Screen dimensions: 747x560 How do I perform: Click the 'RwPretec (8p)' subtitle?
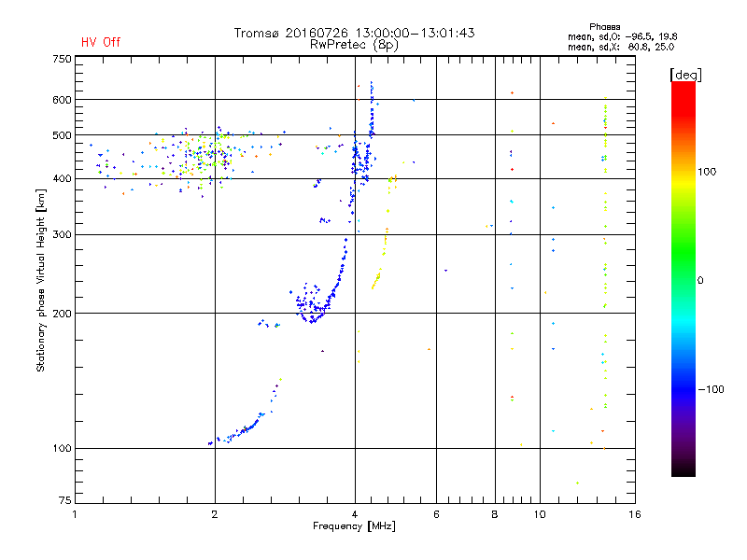click(354, 45)
